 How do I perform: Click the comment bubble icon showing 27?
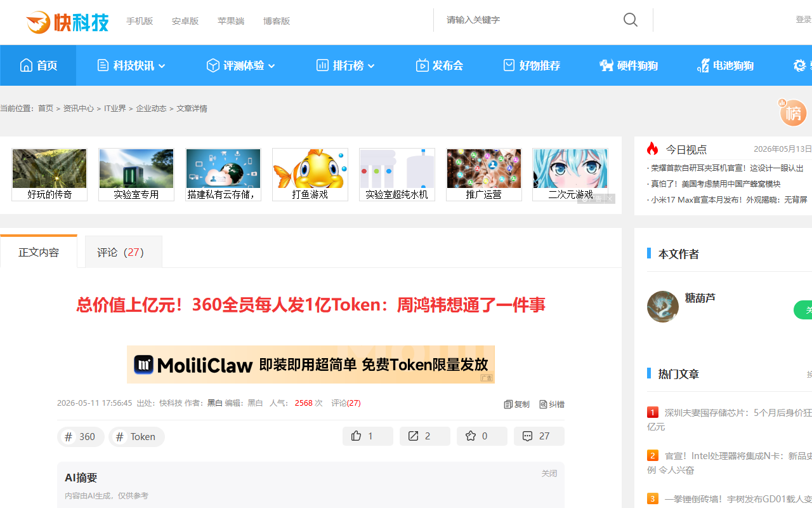528,436
